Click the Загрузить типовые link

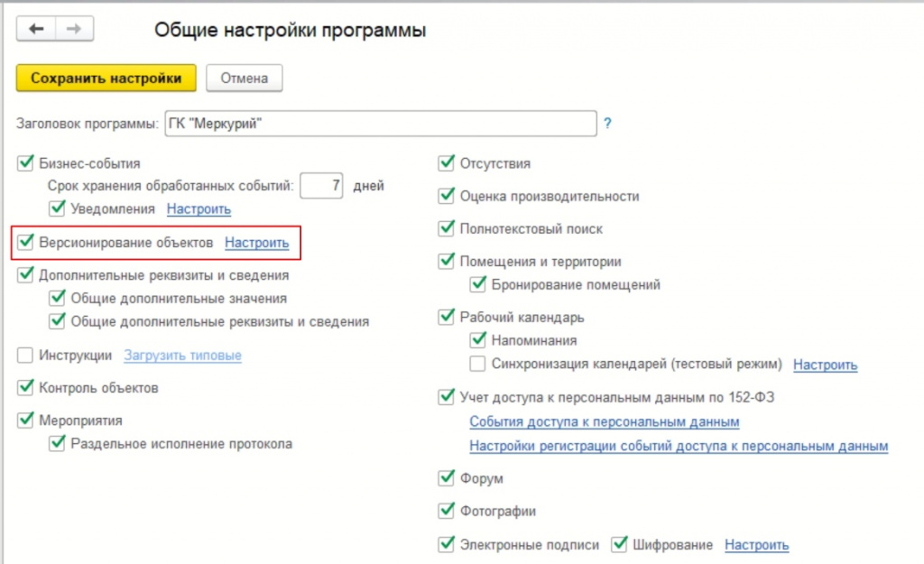click(182, 356)
